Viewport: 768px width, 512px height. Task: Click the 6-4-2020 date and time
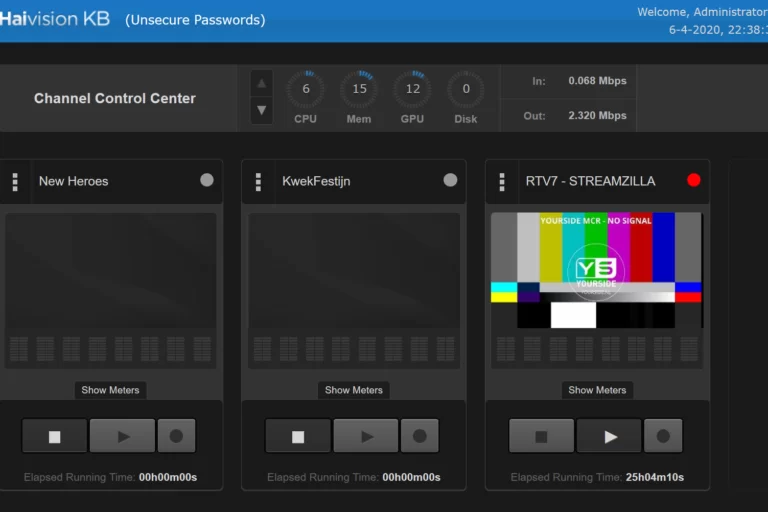(x=719, y=30)
